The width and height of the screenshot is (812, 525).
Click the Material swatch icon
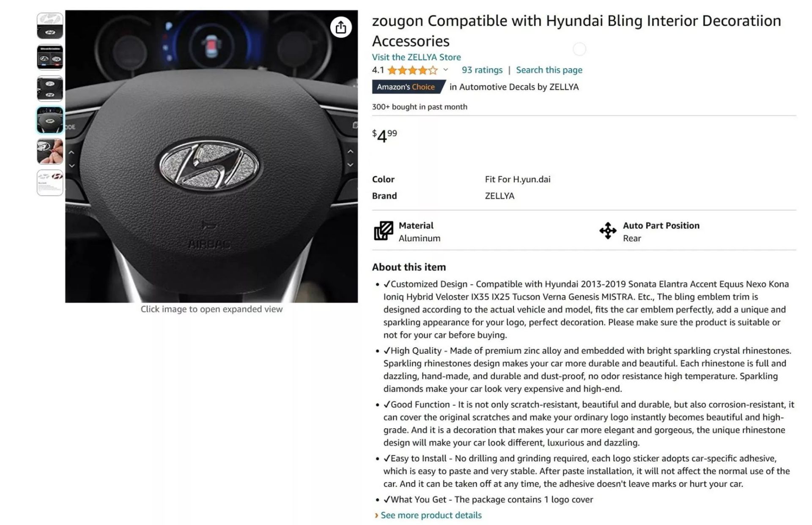point(383,231)
